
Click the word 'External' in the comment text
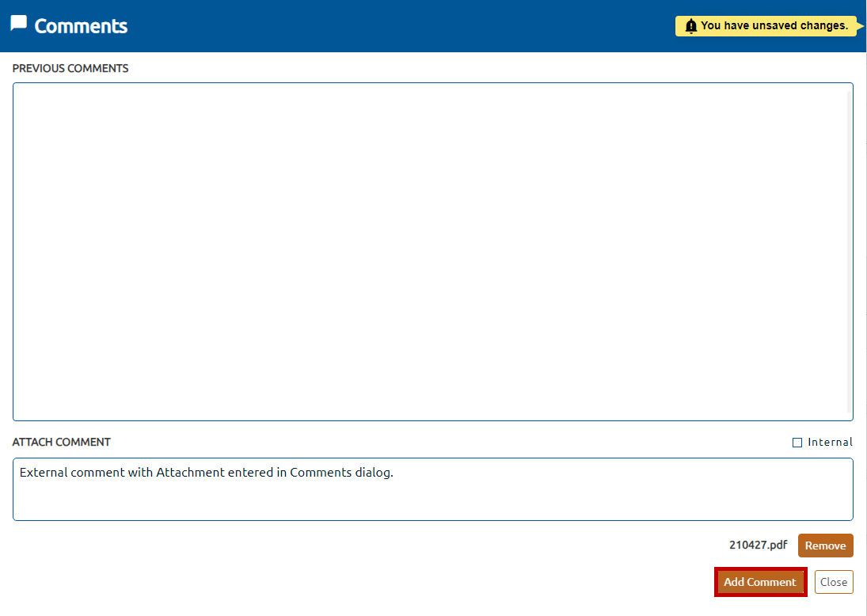click(x=43, y=473)
